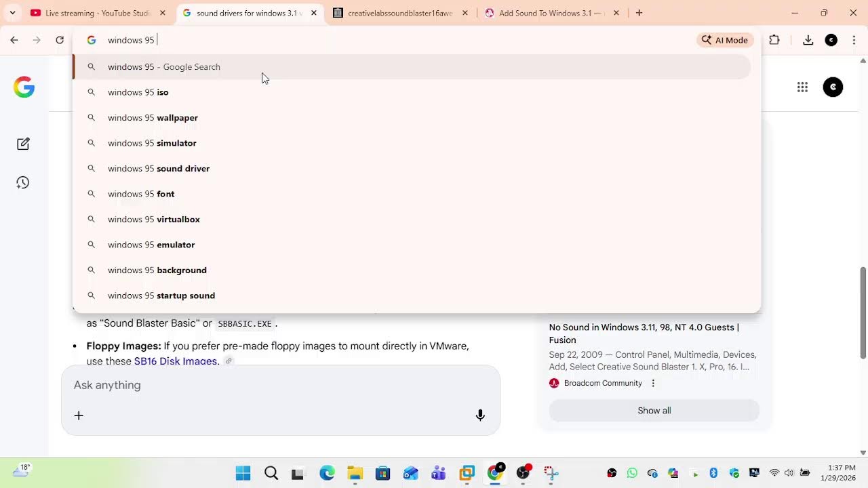Image resolution: width=868 pixels, height=488 pixels.
Task: Click the plus attach button in Ask anything box
Action: [x=79, y=415]
